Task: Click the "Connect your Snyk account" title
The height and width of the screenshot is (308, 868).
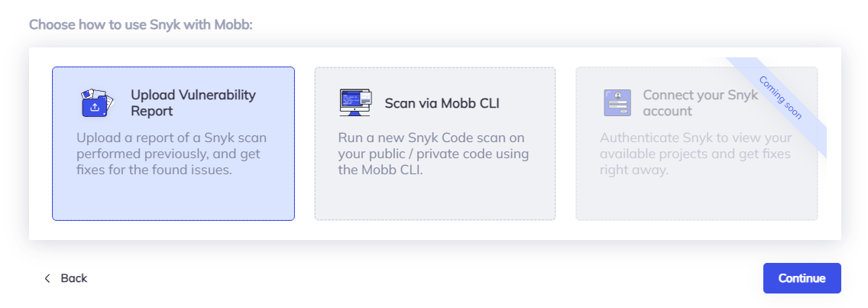Action: click(x=700, y=103)
